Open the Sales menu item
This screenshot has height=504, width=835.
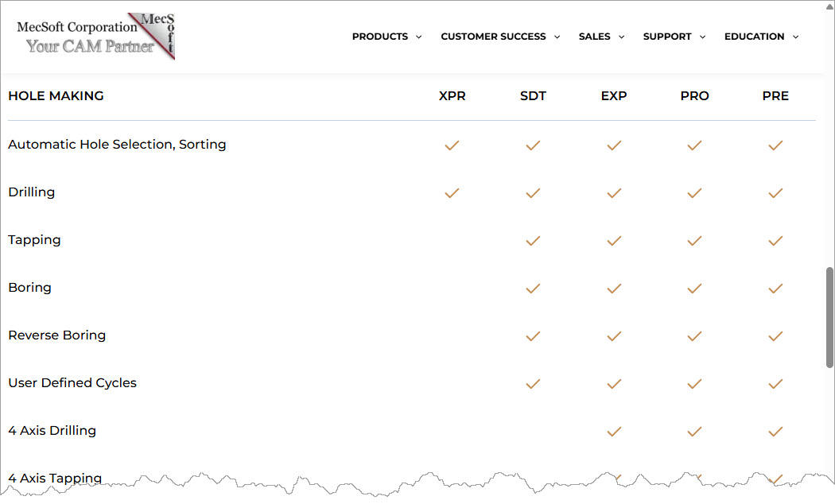[595, 37]
